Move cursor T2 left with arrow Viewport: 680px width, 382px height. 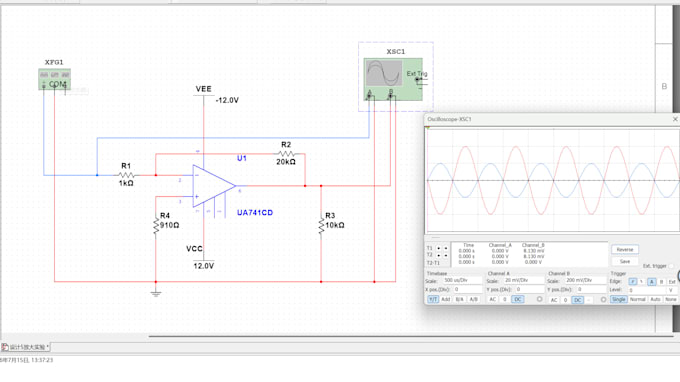(438, 255)
